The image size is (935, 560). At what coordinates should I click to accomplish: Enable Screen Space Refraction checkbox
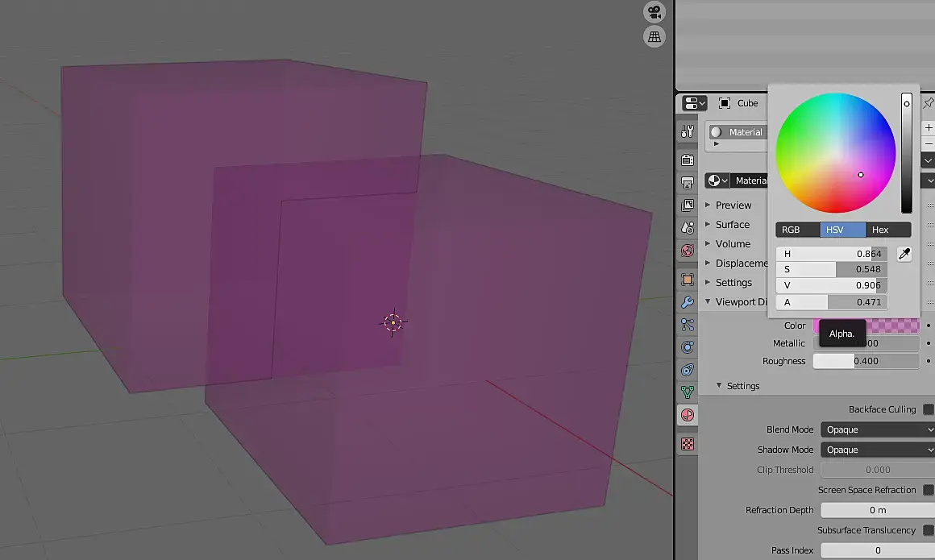click(929, 490)
